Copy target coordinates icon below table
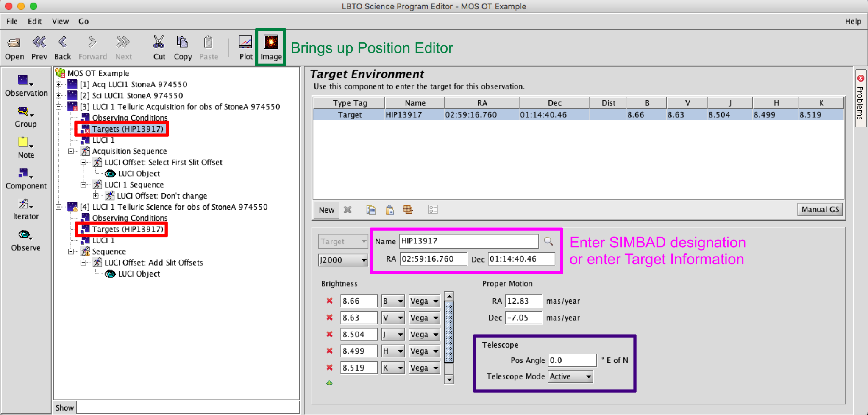The width and height of the screenshot is (868, 415). [x=371, y=210]
